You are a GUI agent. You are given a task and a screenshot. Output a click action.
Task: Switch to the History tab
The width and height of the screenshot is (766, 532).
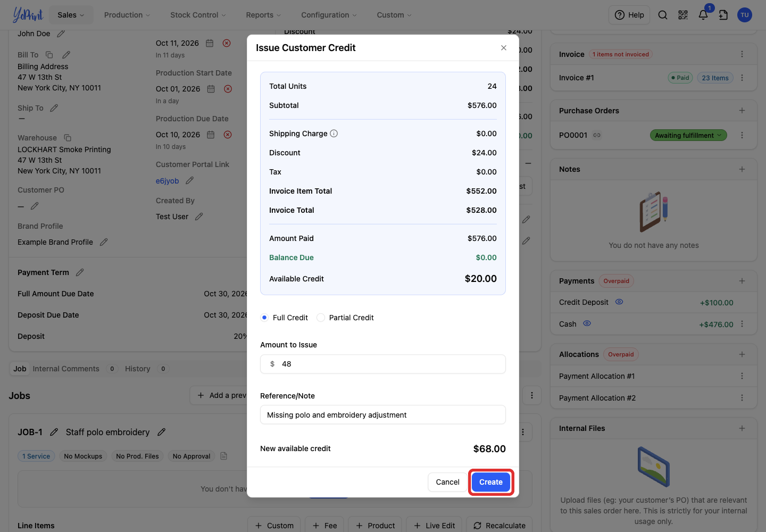coord(138,369)
